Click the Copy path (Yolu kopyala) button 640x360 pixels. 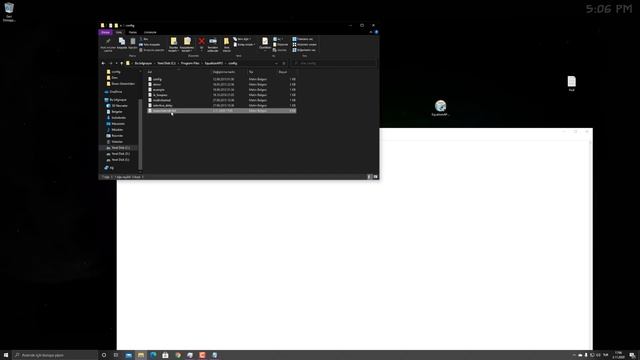click(x=150, y=44)
